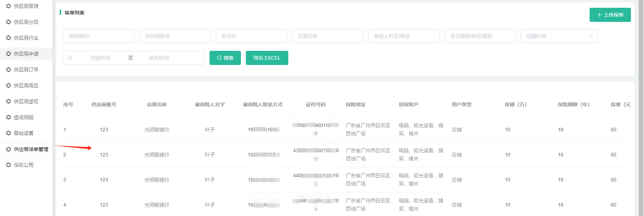644x216 pixels.
Task: Open 供应商分组 in the sidebar
Action: [x=26, y=22]
